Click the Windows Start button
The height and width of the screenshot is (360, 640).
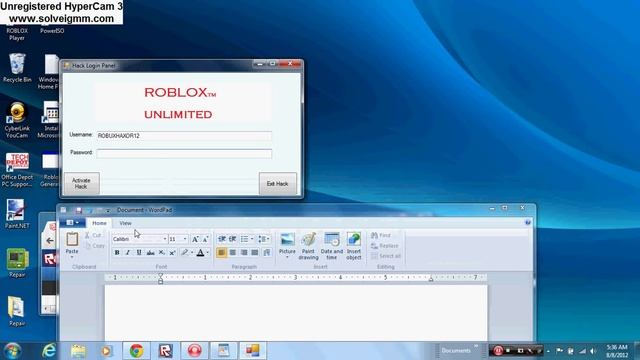coord(13,351)
